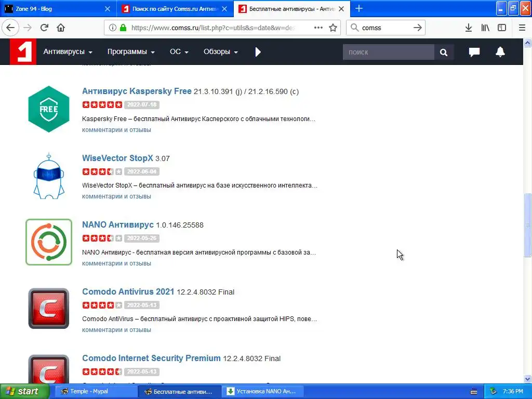The height and width of the screenshot is (399, 532).
Task: Close the Бесплатные антивирусы tab
Action: 342,9
